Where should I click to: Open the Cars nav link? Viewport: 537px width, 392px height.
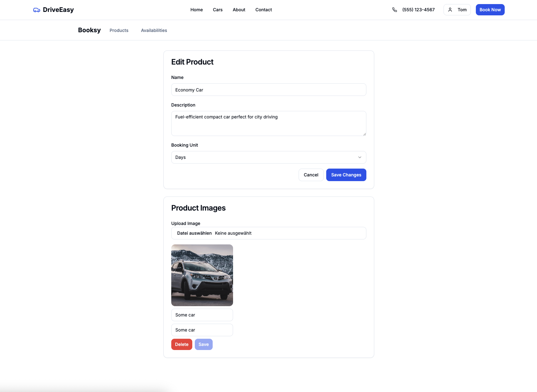[x=218, y=10]
